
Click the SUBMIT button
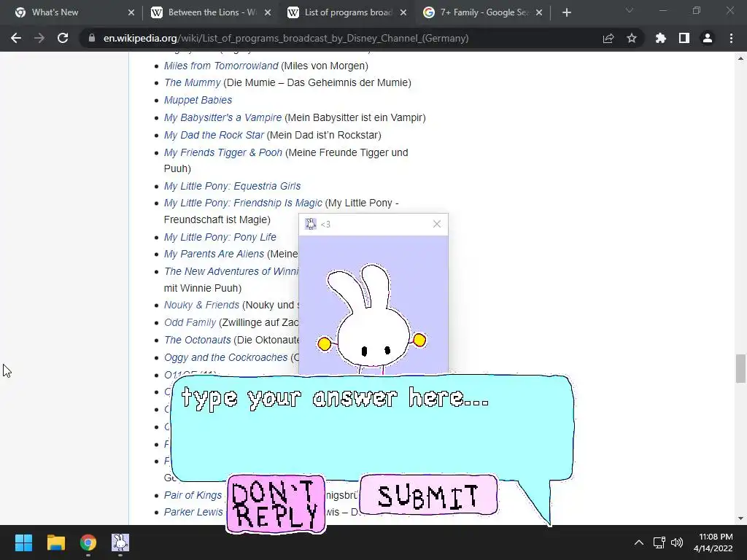pos(428,495)
